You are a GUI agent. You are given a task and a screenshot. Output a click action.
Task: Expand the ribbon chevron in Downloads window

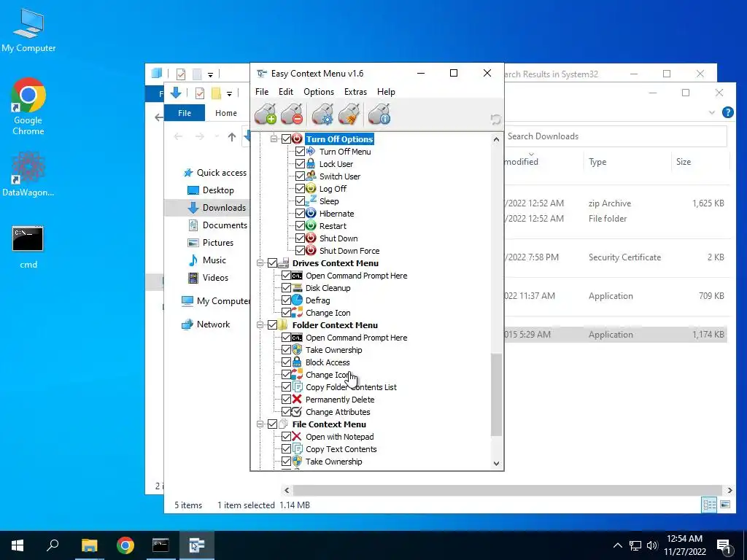[712, 113]
